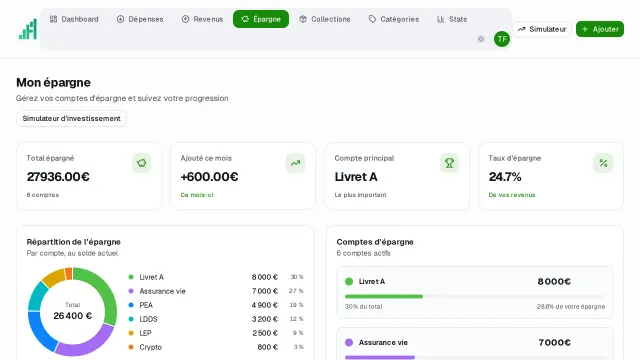Open the Simulateur button in header
640x360 pixels.
(542, 29)
